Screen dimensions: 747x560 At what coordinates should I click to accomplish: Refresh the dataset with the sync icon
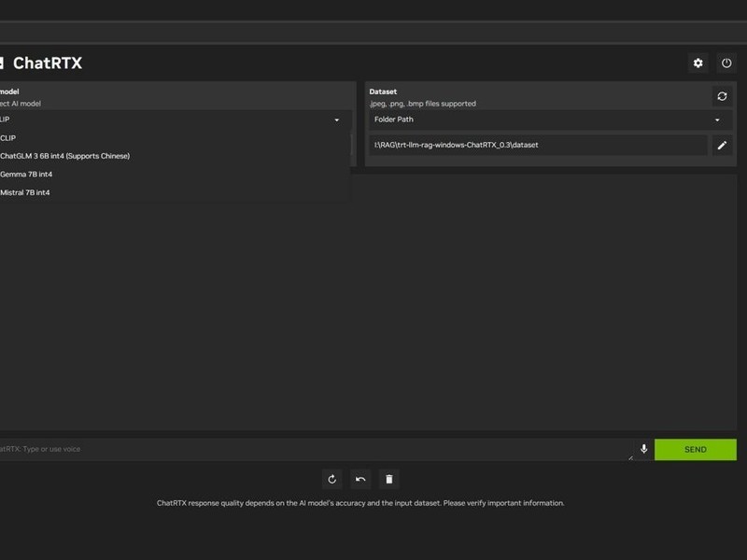pyautogui.click(x=722, y=96)
